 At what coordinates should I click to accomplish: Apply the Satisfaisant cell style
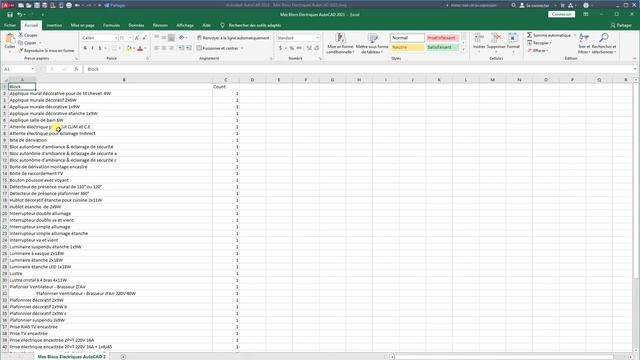[x=443, y=47]
